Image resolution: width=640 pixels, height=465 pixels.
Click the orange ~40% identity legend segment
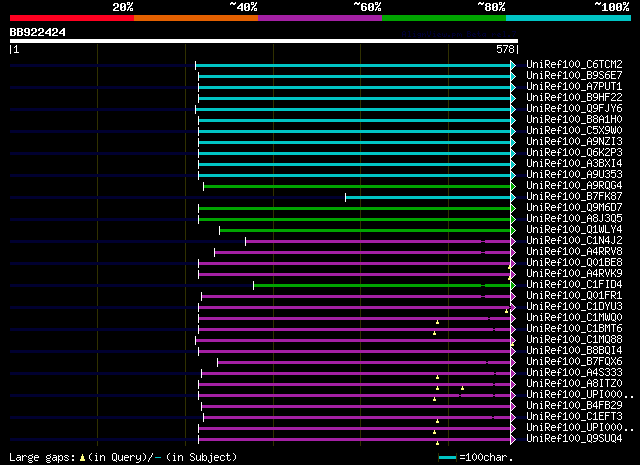[x=196, y=18]
